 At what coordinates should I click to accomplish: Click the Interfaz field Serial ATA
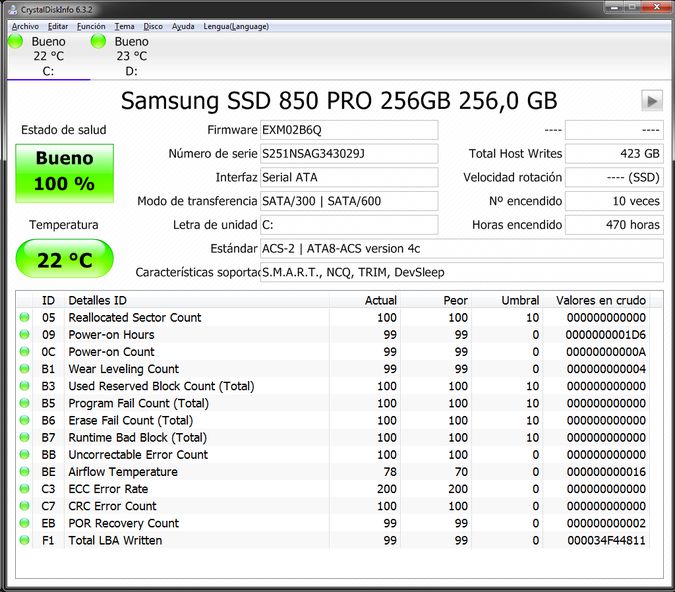(x=349, y=177)
